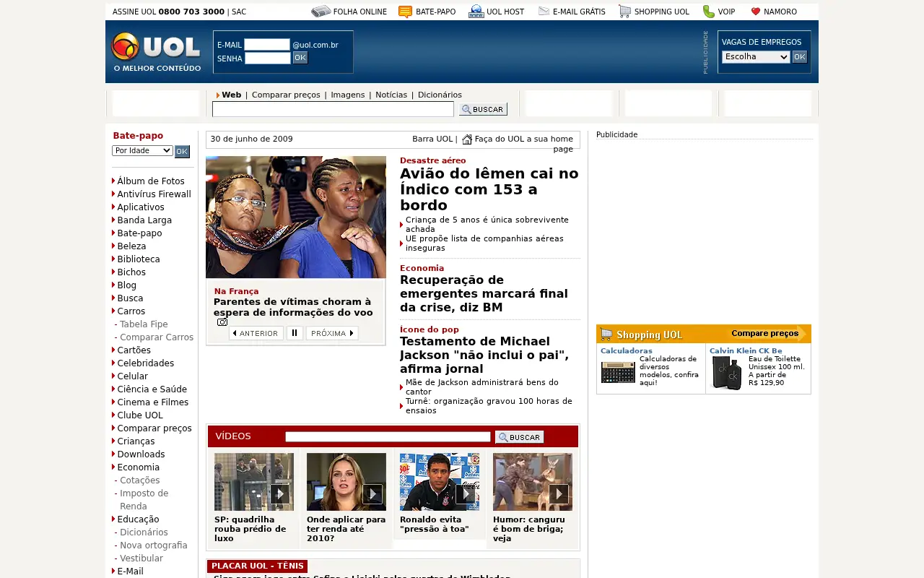
Task: Select the Dicionários search tab
Action: coord(440,95)
